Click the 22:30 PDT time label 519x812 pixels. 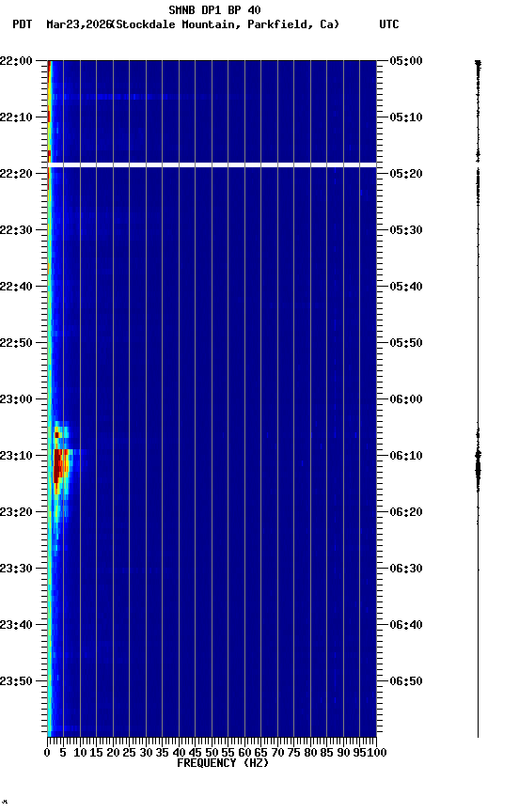point(16,230)
